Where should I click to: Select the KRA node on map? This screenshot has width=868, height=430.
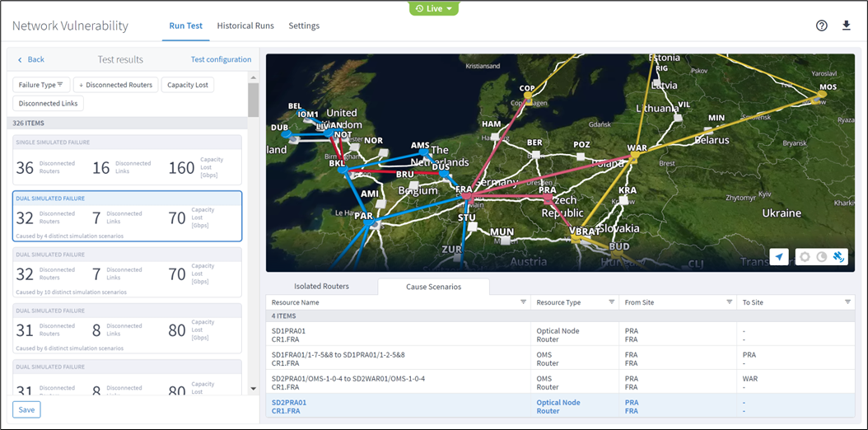624,201
